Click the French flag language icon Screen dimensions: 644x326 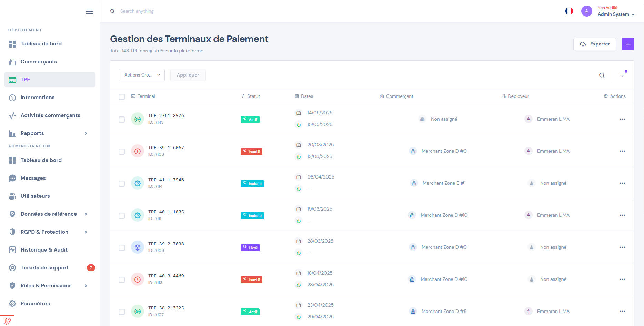[569, 11]
